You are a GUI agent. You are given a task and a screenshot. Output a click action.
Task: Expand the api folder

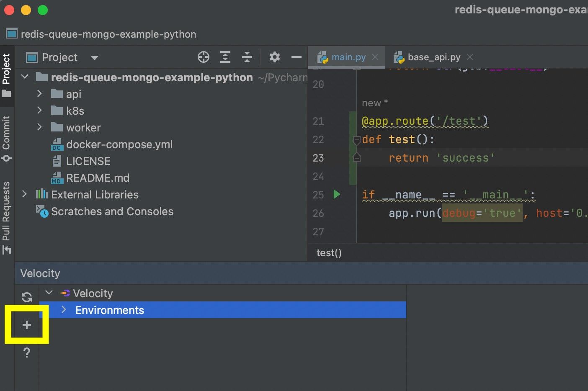39,94
